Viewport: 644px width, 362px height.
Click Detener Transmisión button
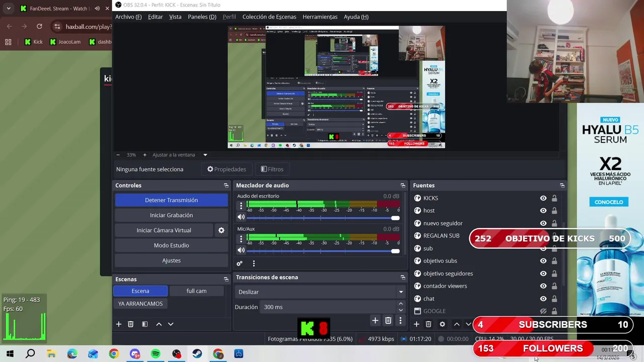(x=171, y=200)
